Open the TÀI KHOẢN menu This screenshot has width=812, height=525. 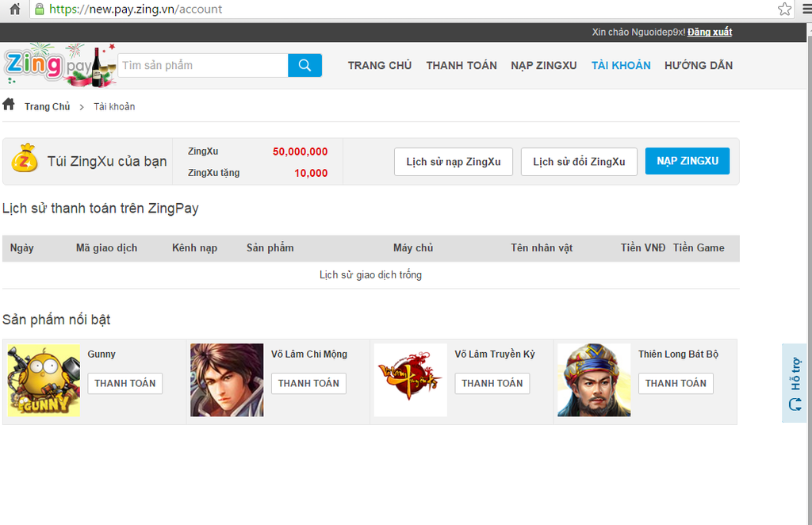pos(621,65)
